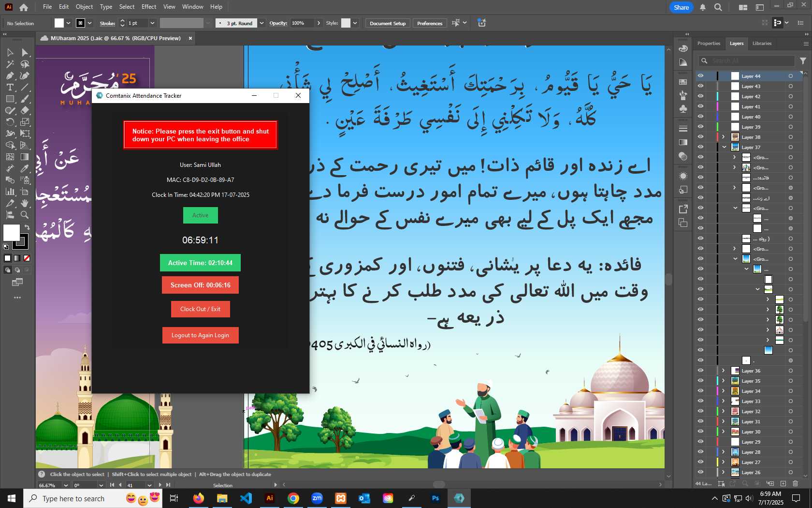Select the Column Graph tool
Viewport: 812px width, 508px height.
coord(10,192)
